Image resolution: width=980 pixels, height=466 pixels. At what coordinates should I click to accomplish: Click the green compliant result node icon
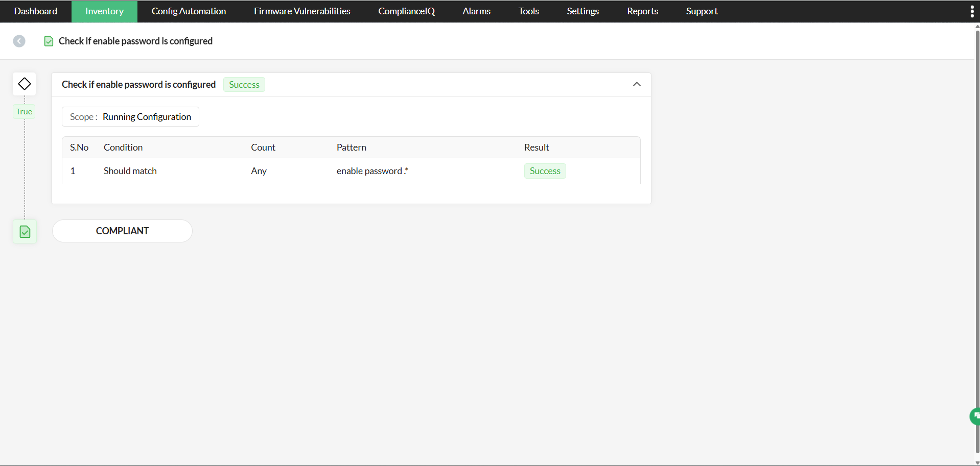pyautogui.click(x=25, y=231)
